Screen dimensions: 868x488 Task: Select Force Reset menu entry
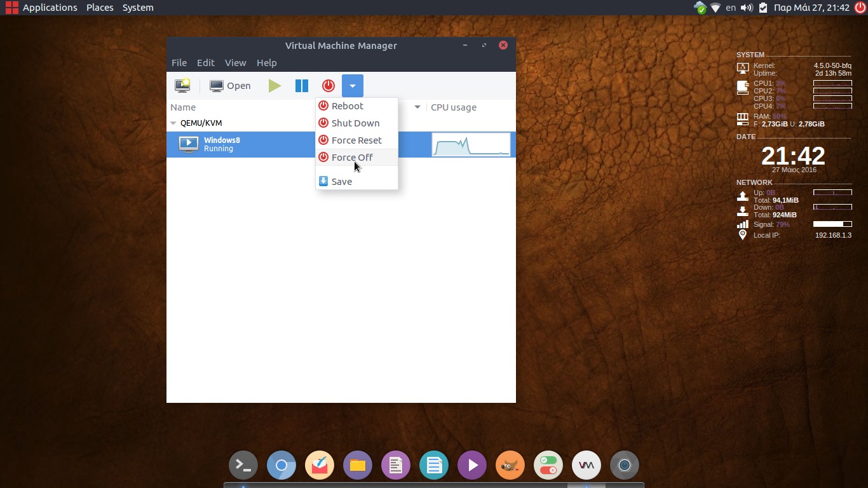[356, 140]
